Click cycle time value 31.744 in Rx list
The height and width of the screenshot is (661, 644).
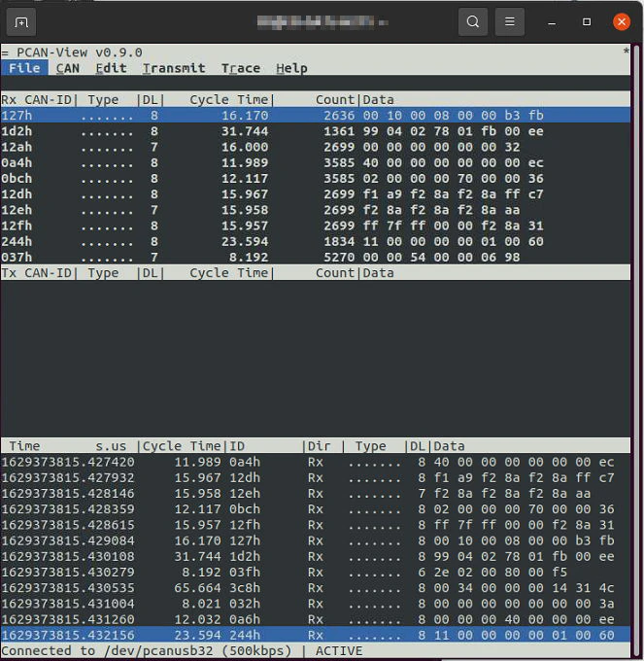(245, 131)
